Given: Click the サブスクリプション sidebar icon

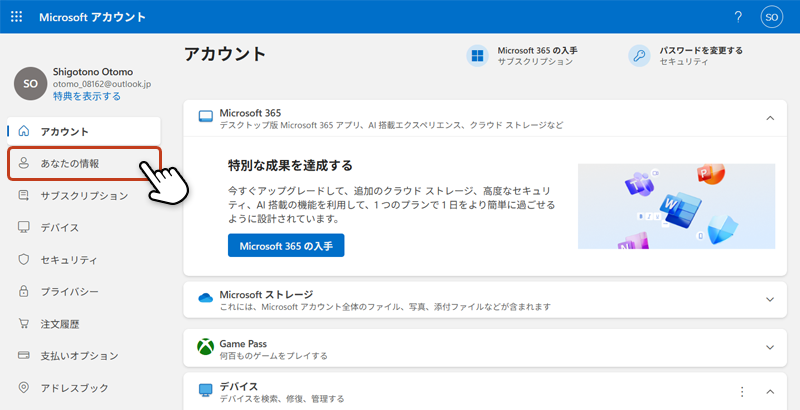Looking at the screenshot, I should (23, 195).
